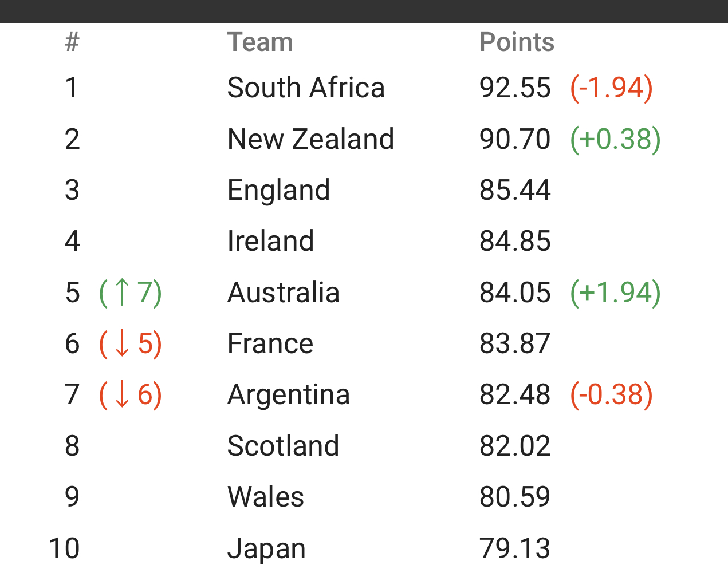
Task: Click the Team column header
Action: coord(260,42)
